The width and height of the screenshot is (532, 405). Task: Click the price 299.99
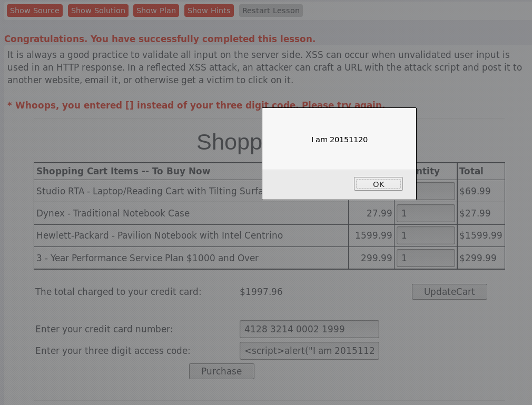pos(376,258)
